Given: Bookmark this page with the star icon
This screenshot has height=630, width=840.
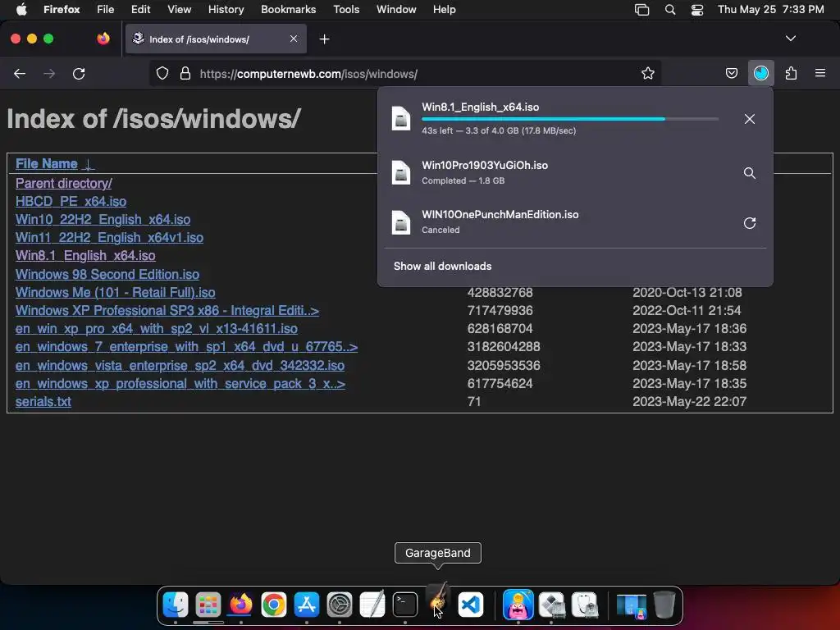Looking at the screenshot, I should (648, 73).
